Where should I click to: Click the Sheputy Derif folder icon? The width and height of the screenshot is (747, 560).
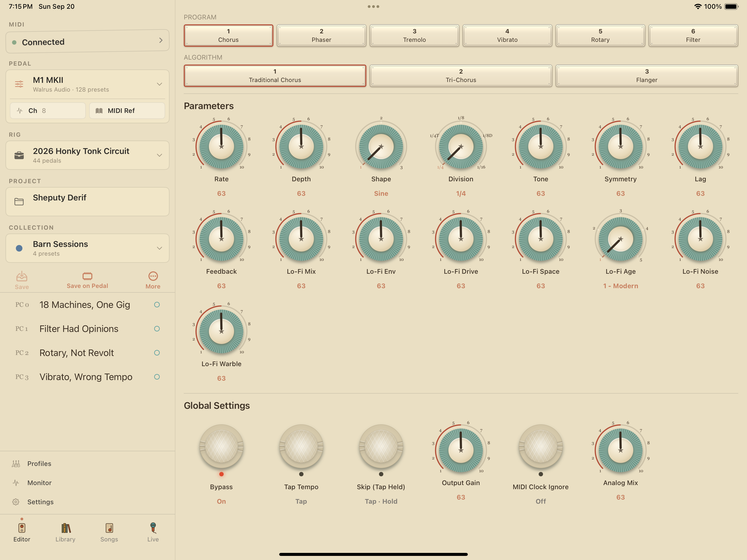(x=19, y=202)
